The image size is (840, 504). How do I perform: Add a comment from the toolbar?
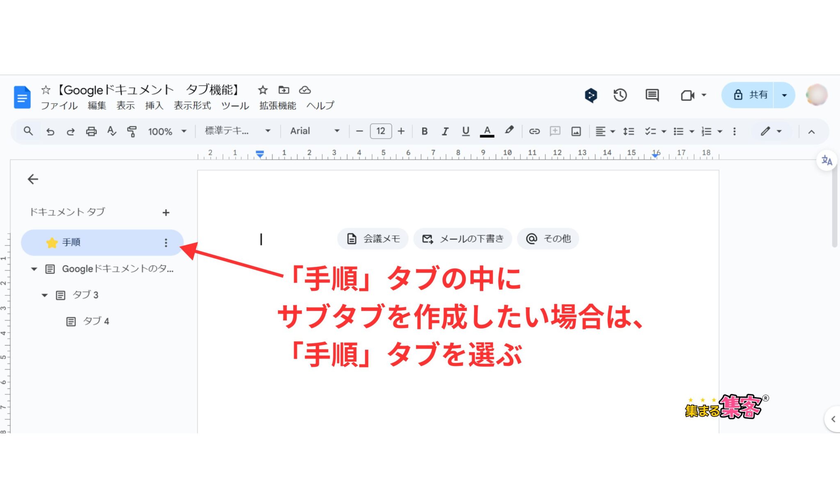tap(555, 131)
